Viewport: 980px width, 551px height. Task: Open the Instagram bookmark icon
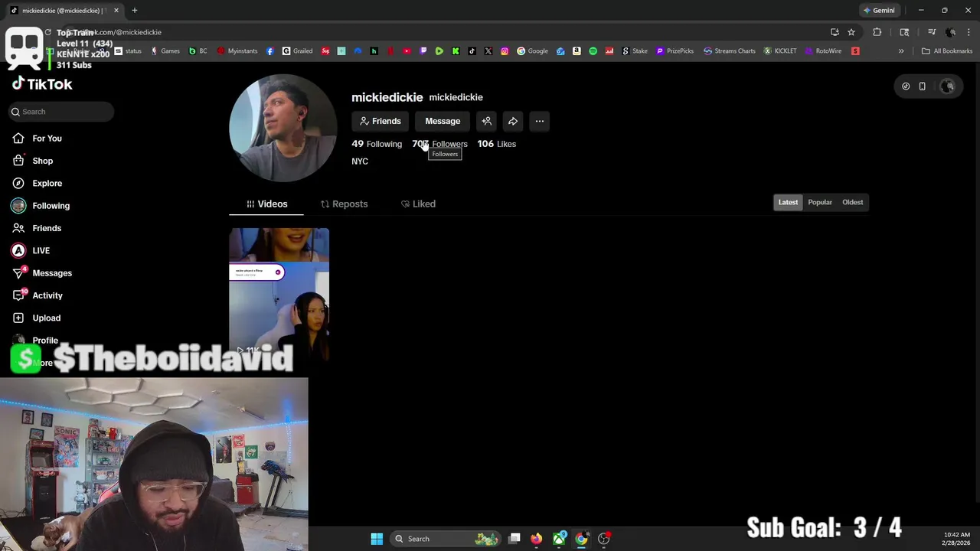(505, 51)
